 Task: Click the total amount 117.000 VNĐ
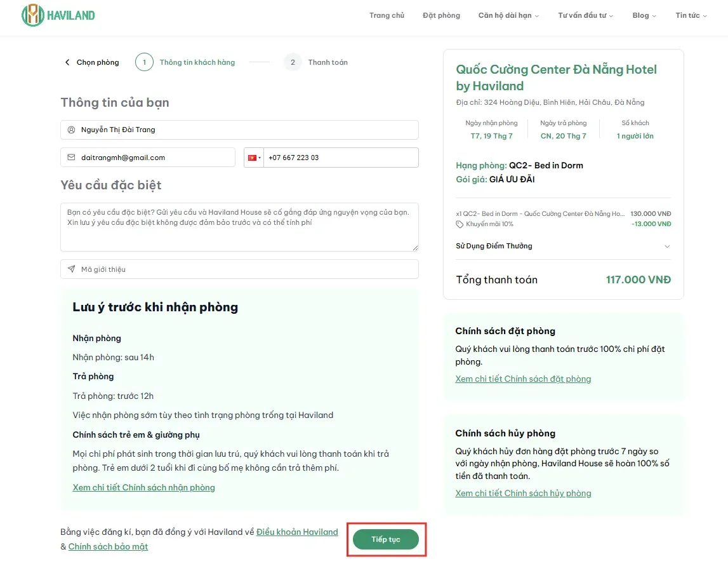click(639, 280)
